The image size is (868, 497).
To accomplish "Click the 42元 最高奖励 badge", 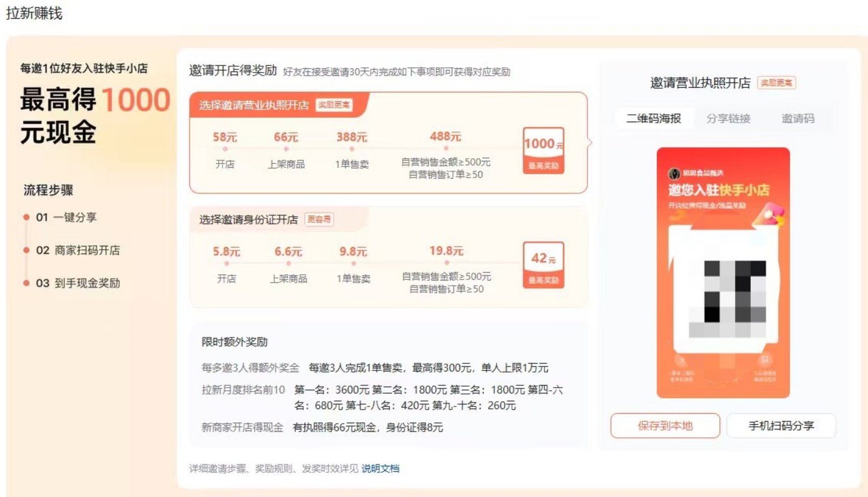I will tap(543, 264).
